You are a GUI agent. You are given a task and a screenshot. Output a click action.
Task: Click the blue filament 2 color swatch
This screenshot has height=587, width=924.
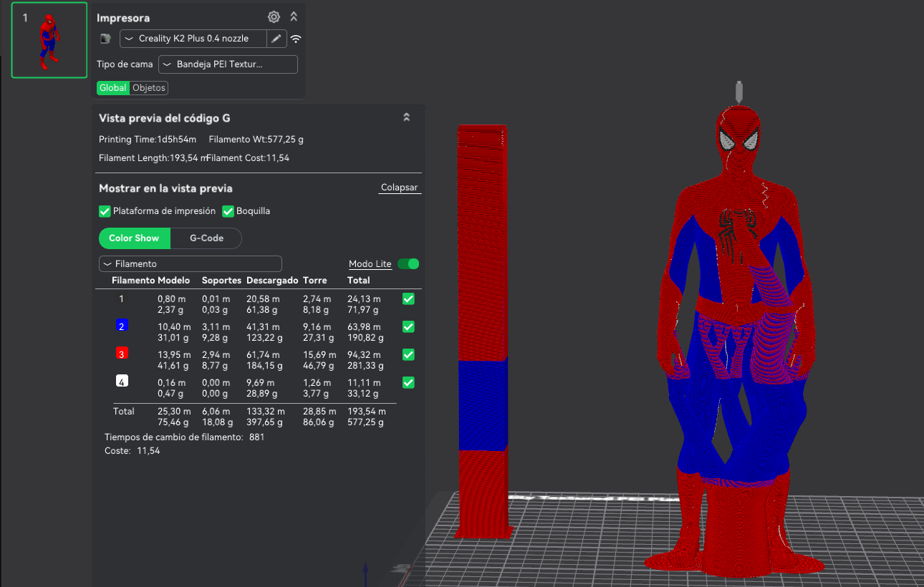click(122, 326)
